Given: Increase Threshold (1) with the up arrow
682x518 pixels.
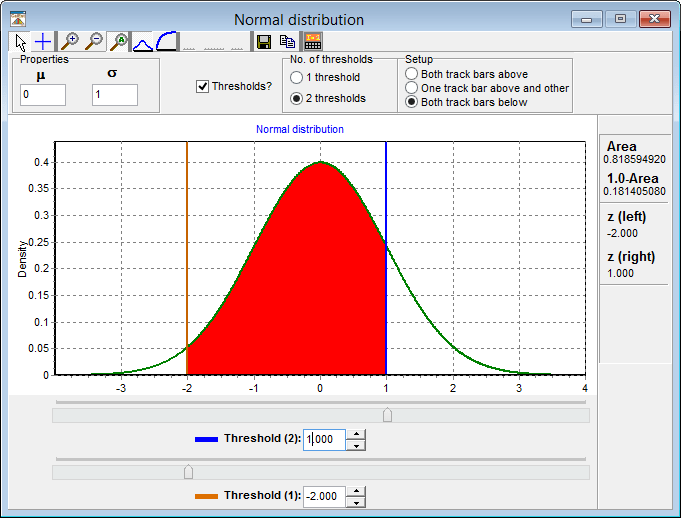Looking at the screenshot, I should [356, 491].
